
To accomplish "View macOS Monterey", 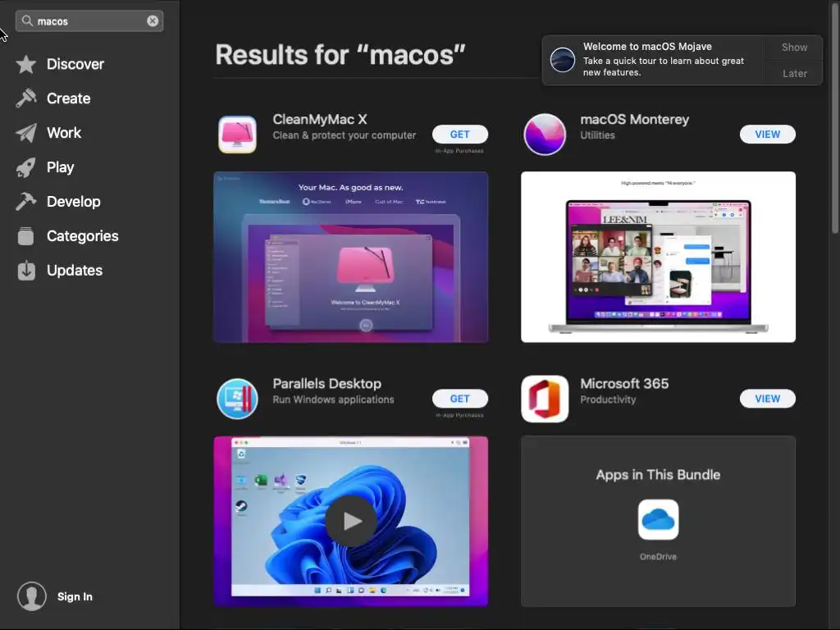I will pyautogui.click(x=768, y=135).
